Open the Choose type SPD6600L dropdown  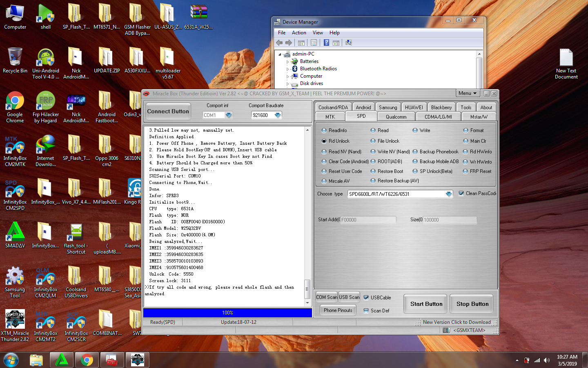[x=449, y=194]
